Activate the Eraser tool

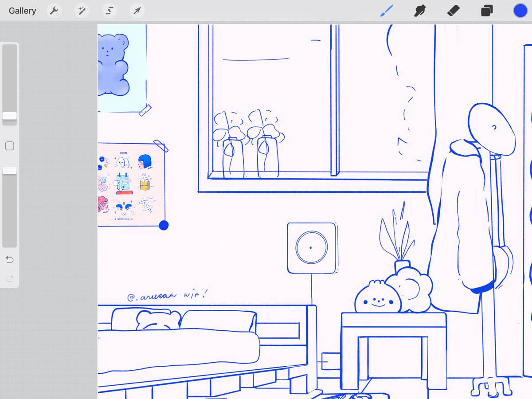pos(453,11)
